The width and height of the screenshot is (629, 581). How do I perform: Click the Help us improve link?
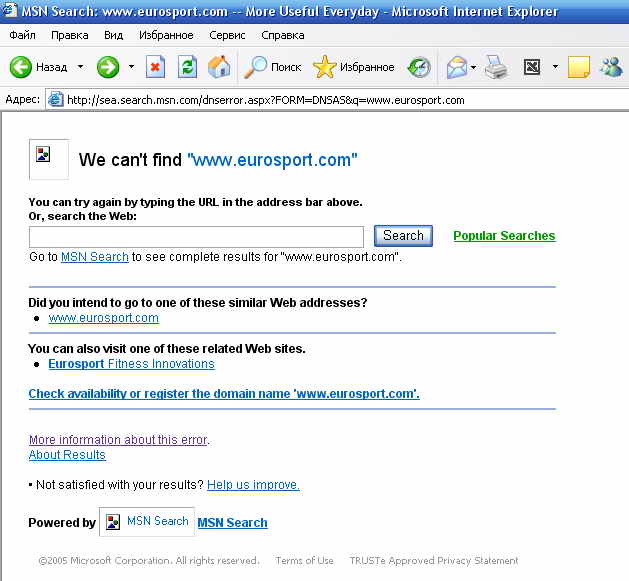[253, 485]
